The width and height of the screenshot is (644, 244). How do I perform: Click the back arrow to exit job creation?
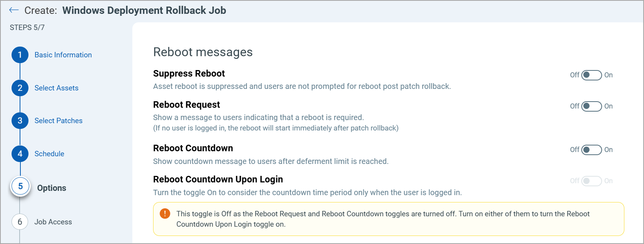13,10
